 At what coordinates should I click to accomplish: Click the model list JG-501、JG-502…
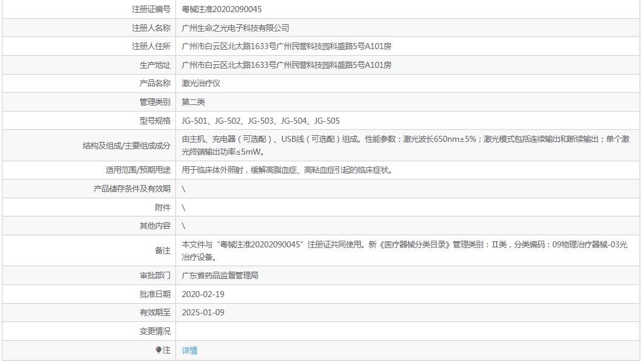tap(261, 121)
